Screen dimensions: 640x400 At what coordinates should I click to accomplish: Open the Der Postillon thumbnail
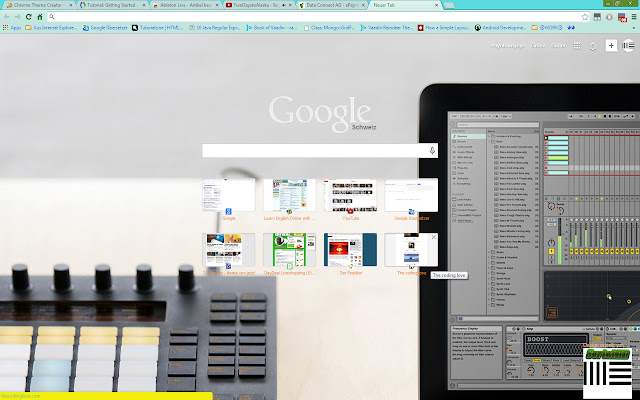pyautogui.click(x=350, y=250)
